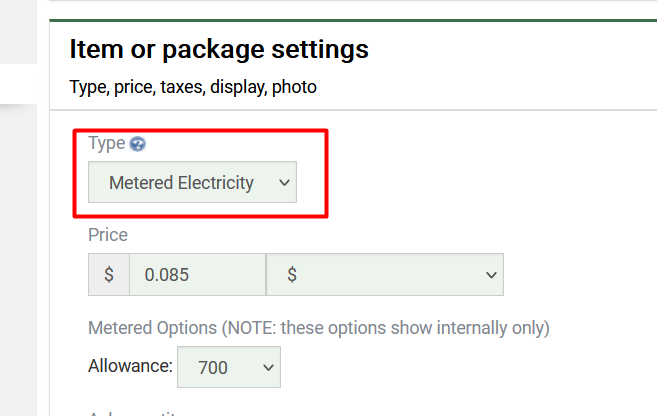This screenshot has height=416, width=657.
Task: Click the dollar sign prefix beside price
Action: click(109, 275)
